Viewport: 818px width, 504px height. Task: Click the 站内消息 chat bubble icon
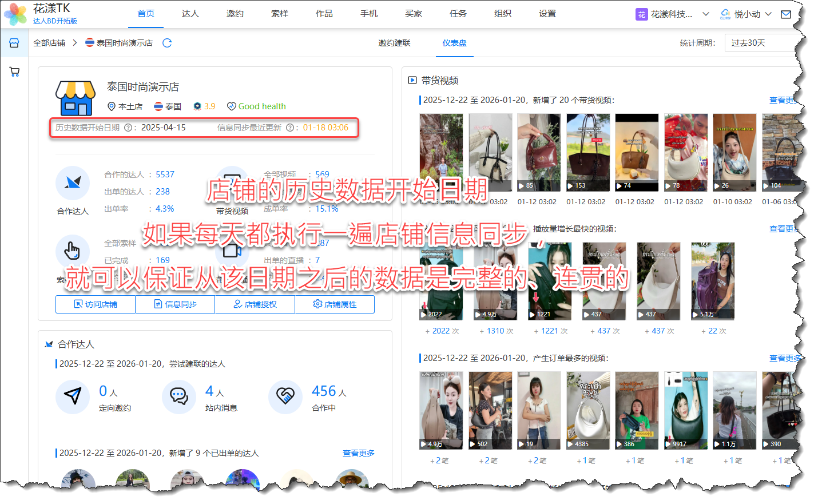tap(178, 396)
